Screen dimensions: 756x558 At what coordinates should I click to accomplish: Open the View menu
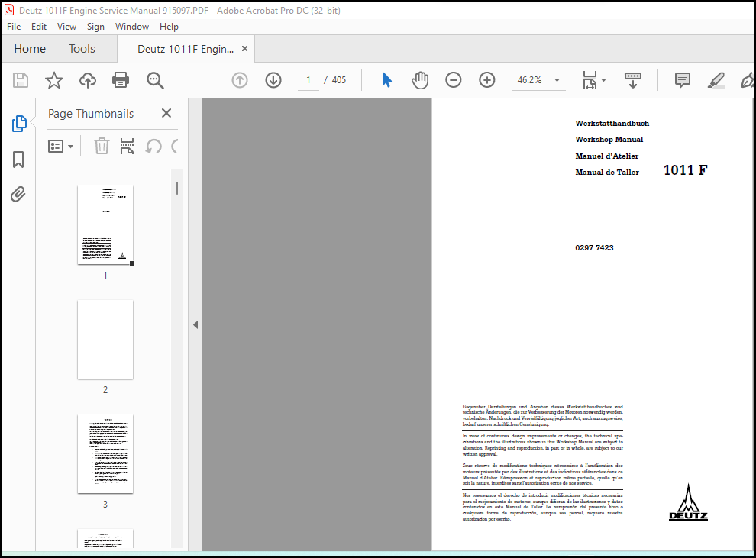click(x=66, y=27)
